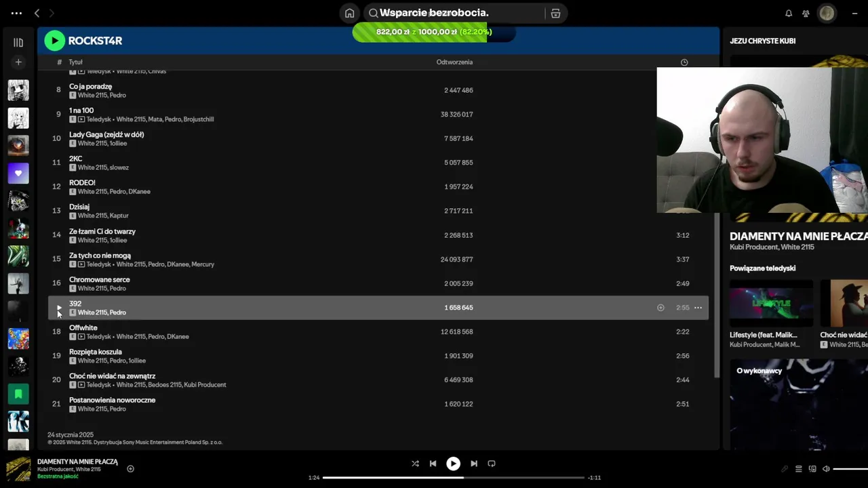
Task: Open the connect to a device icon
Action: point(812,469)
